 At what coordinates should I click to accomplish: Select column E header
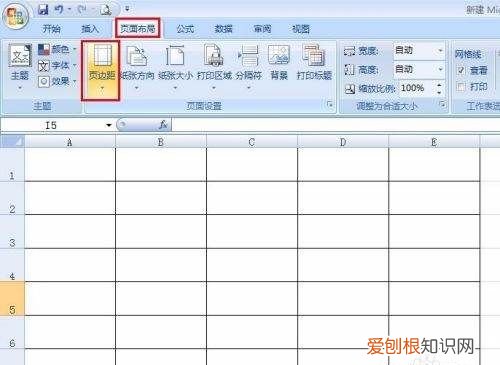point(434,142)
